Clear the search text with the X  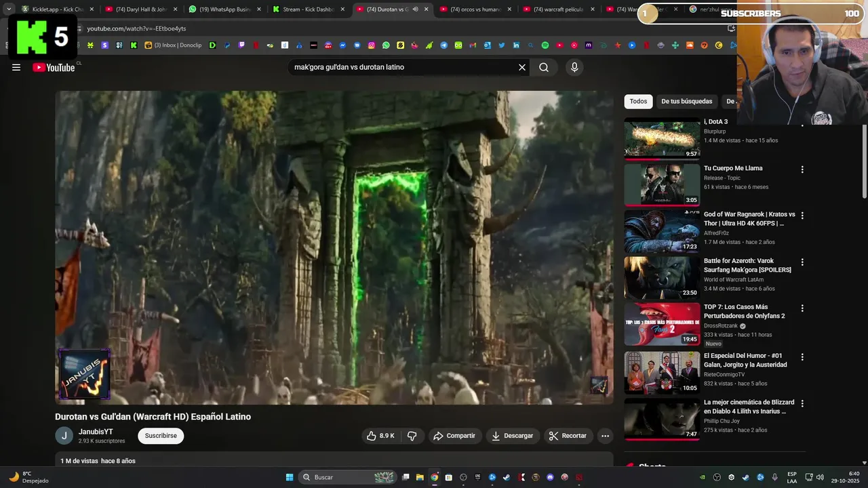[x=522, y=67]
